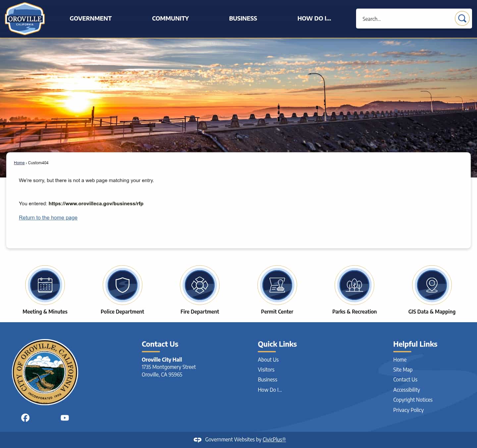Click the Fire Department badge icon
Screen dimensions: 477x448
[199, 285]
